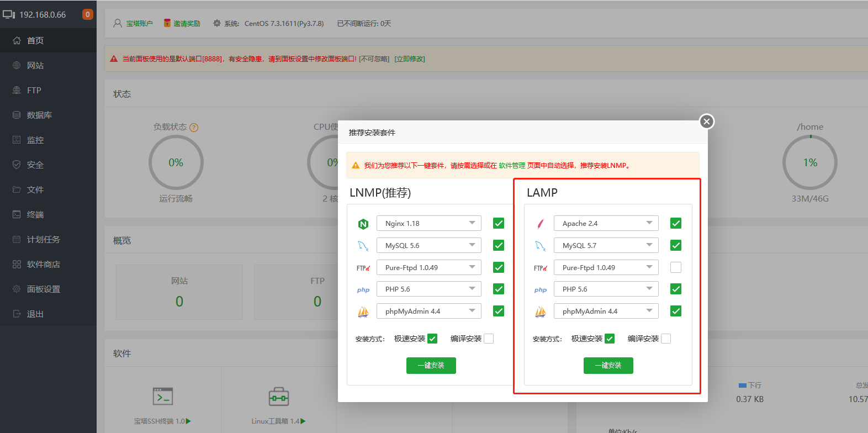The height and width of the screenshot is (433, 868).
Task: Click the LNMP php icon
Action: (363, 289)
